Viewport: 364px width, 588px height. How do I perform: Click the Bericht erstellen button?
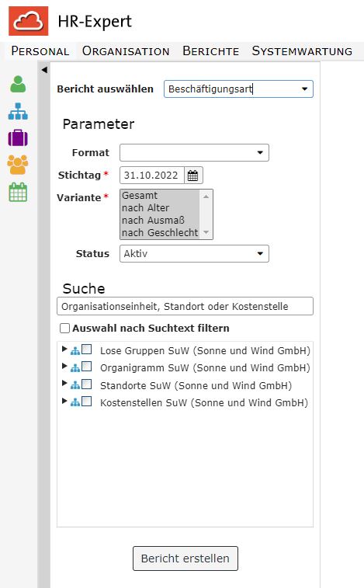(x=185, y=558)
